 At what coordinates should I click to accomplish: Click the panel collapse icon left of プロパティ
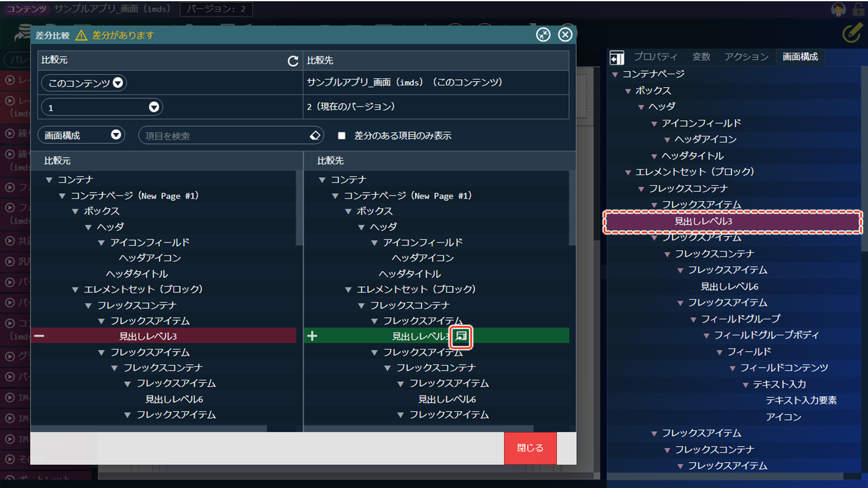pyautogui.click(x=616, y=57)
